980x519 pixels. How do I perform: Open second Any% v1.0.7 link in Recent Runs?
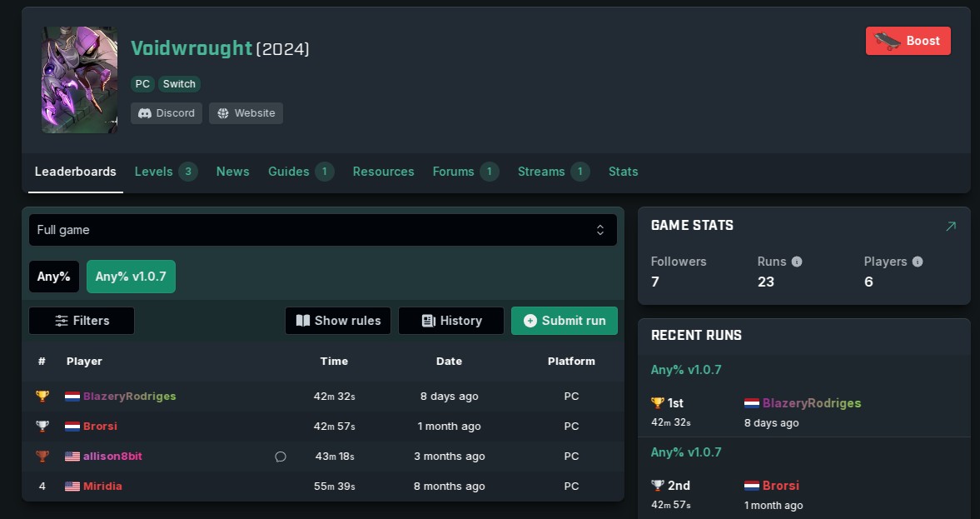point(686,452)
